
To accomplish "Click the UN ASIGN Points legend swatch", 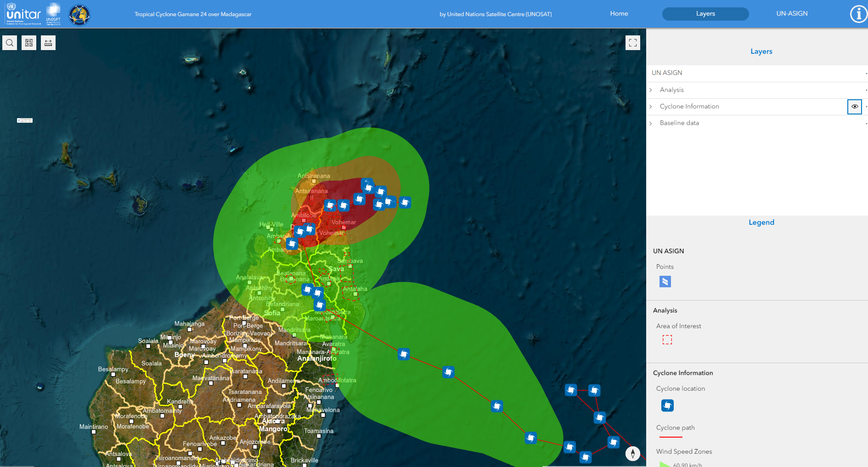I will coord(665,282).
